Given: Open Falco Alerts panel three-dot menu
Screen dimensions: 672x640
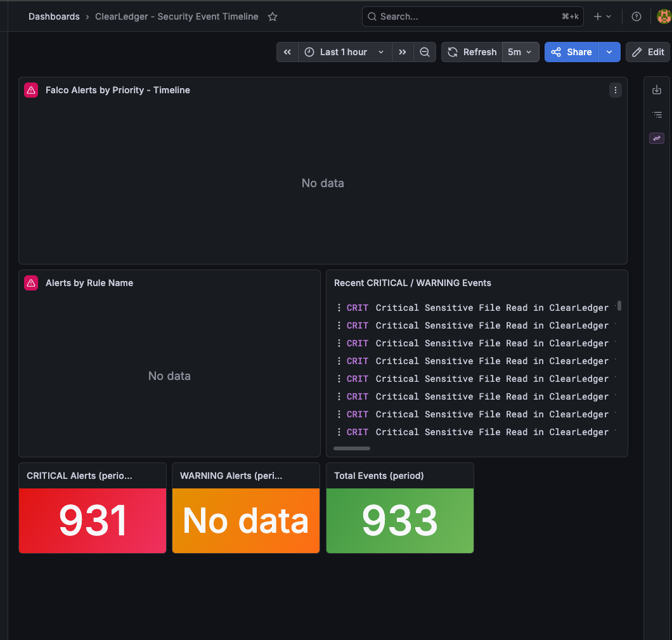Looking at the screenshot, I should click(616, 90).
